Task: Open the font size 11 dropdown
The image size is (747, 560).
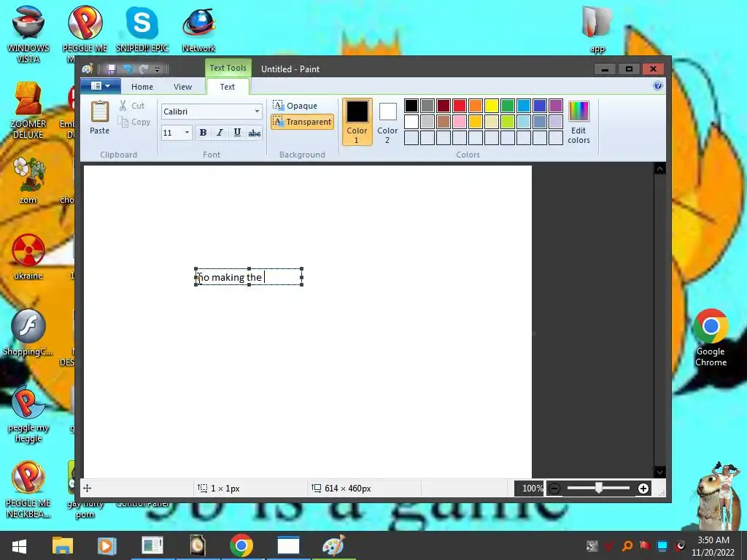Action: pyautogui.click(x=187, y=133)
